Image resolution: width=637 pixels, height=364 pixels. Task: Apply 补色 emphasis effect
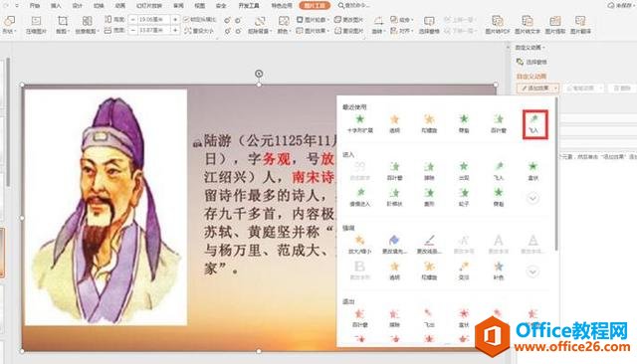499,272
